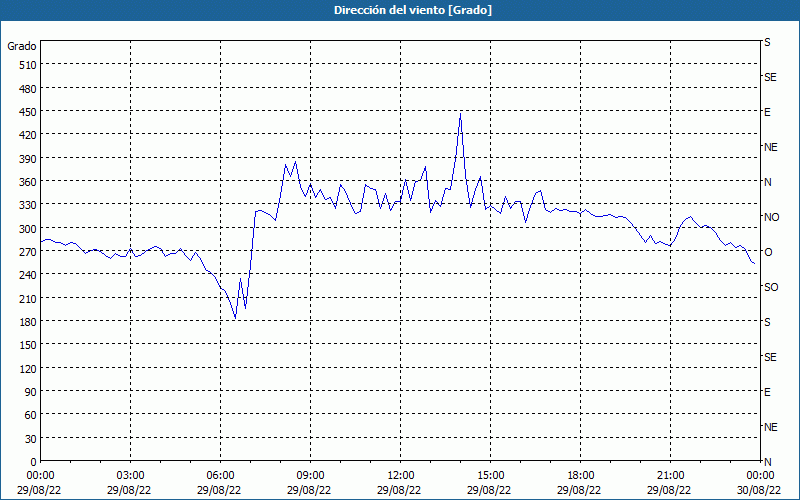Click the chart title "Dirección del viento [Grado]"
This screenshot has height=500, width=800.
pos(413,10)
